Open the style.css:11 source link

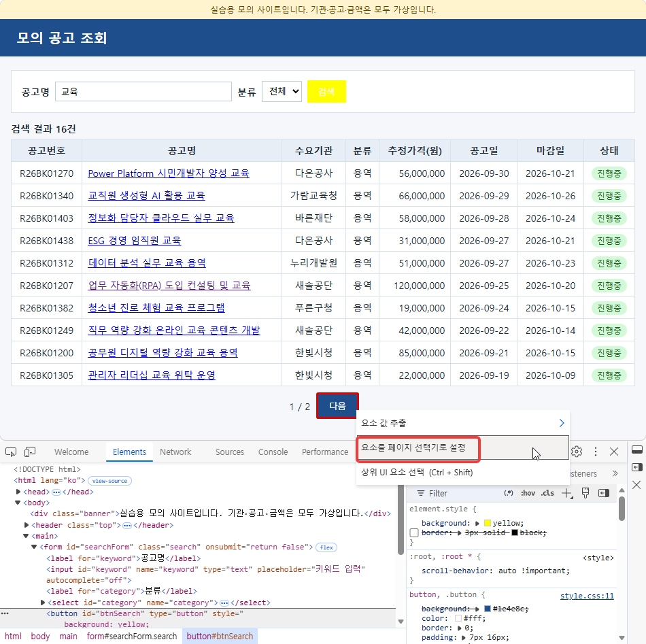coord(587,596)
